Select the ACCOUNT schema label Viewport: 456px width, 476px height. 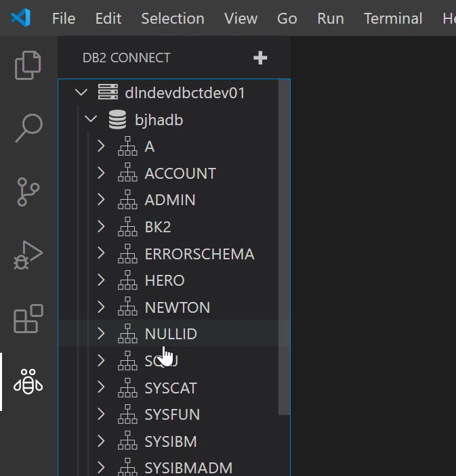click(x=180, y=173)
